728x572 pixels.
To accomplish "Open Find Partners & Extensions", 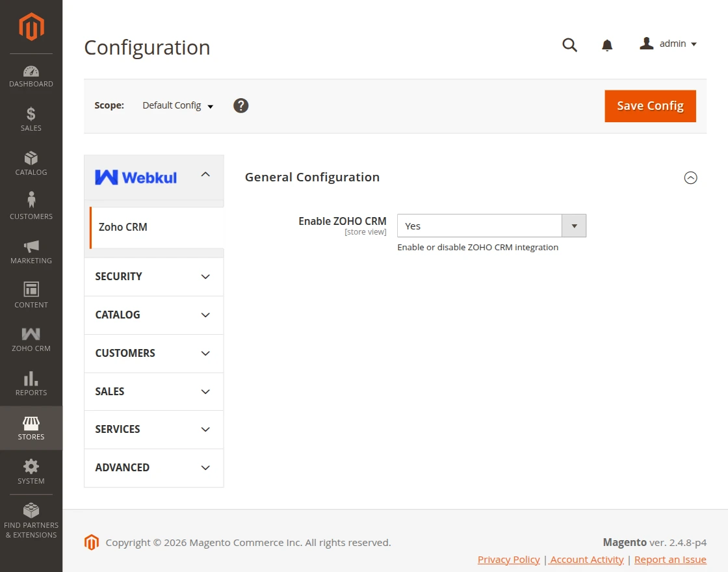I will (31, 521).
